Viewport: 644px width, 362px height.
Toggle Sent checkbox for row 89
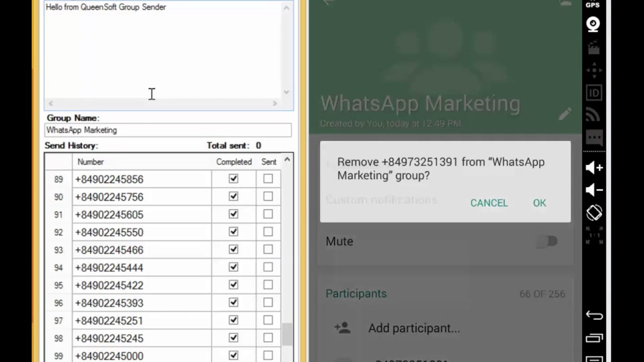(x=268, y=178)
